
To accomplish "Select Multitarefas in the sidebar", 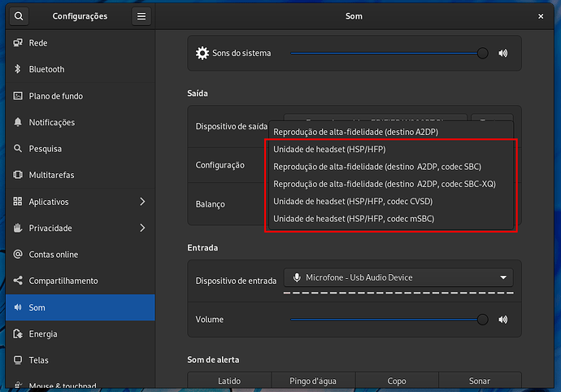I will point(80,175).
